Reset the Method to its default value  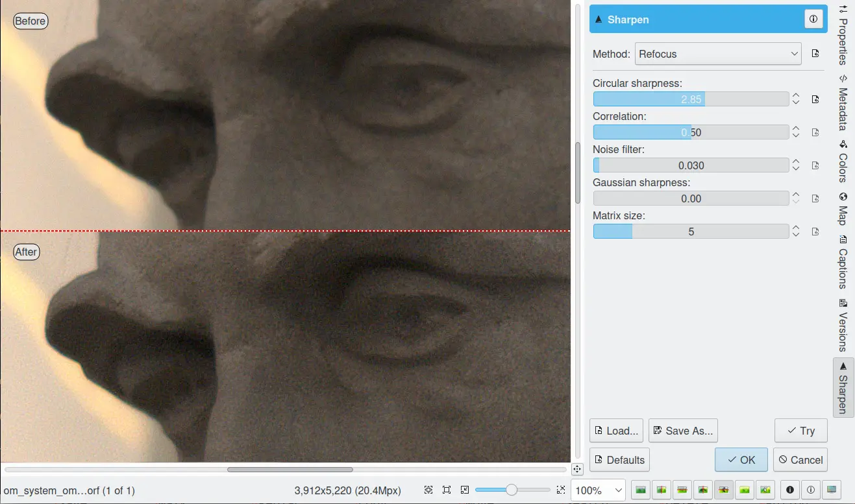tap(815, 54)
